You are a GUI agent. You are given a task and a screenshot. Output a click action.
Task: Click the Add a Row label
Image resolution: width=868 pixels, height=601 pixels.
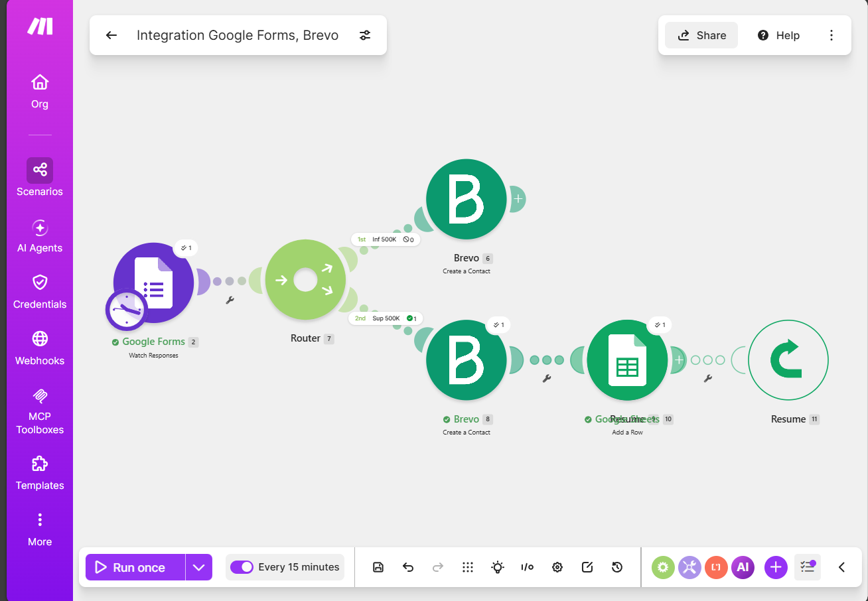coord(627,433)
